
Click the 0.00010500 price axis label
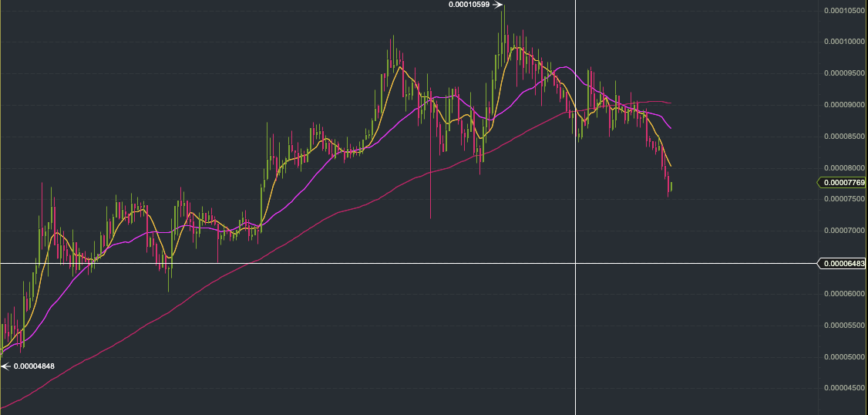click(x=844, y=10)
